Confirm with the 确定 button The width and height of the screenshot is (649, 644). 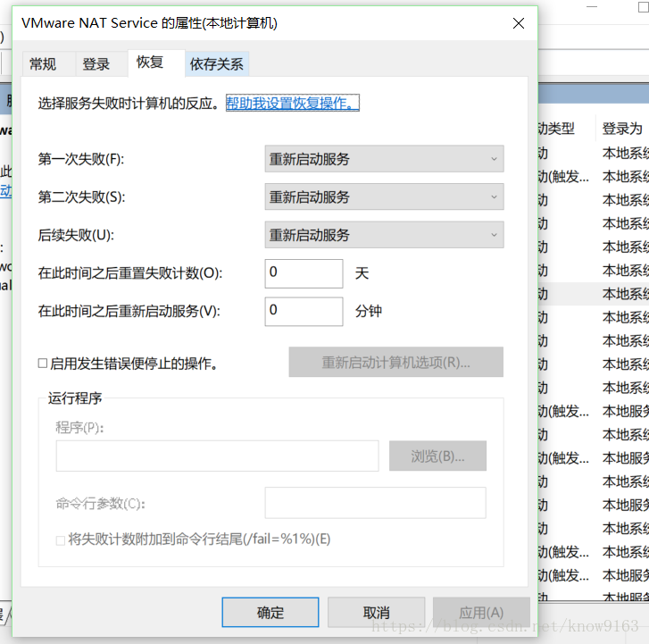click(x=270, y=612)
